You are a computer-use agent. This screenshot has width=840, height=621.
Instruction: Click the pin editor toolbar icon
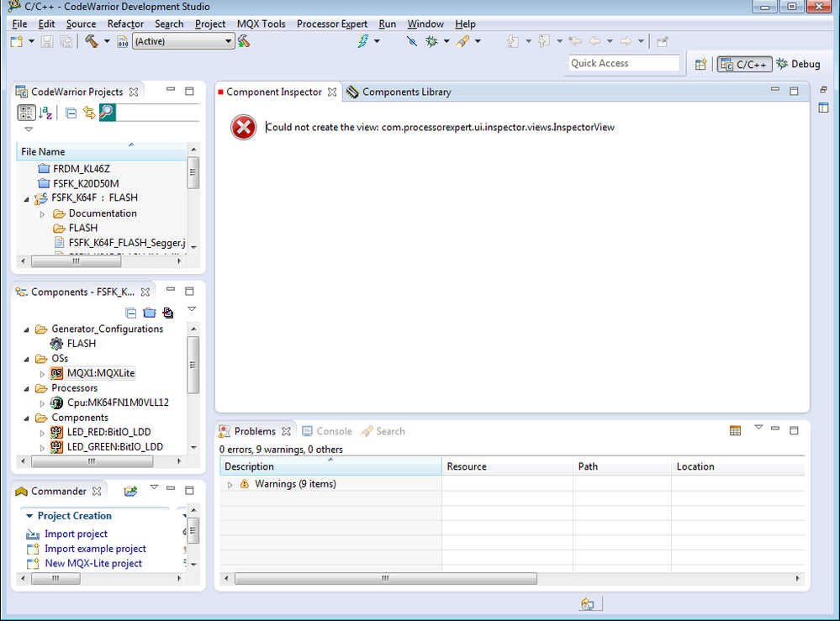[662, 41]
